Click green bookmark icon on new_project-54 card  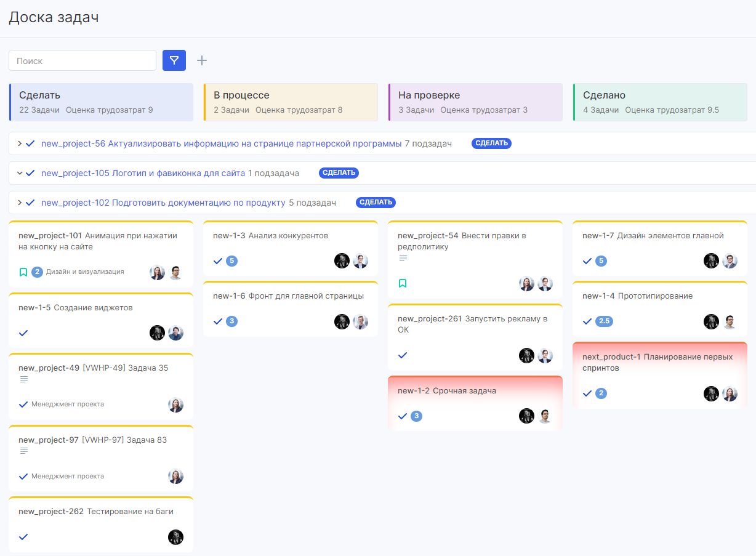pyautogui.click(x=403, y=283)
